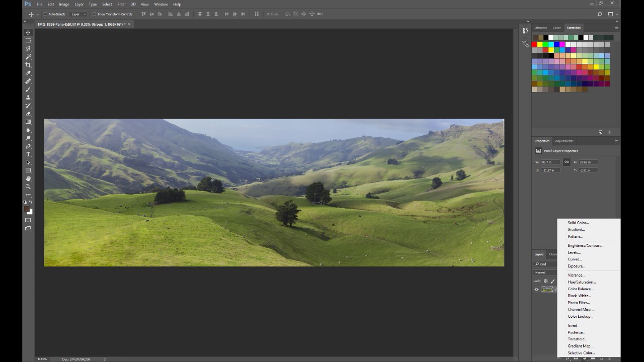Select the Move tool

[x=28, y=32]
